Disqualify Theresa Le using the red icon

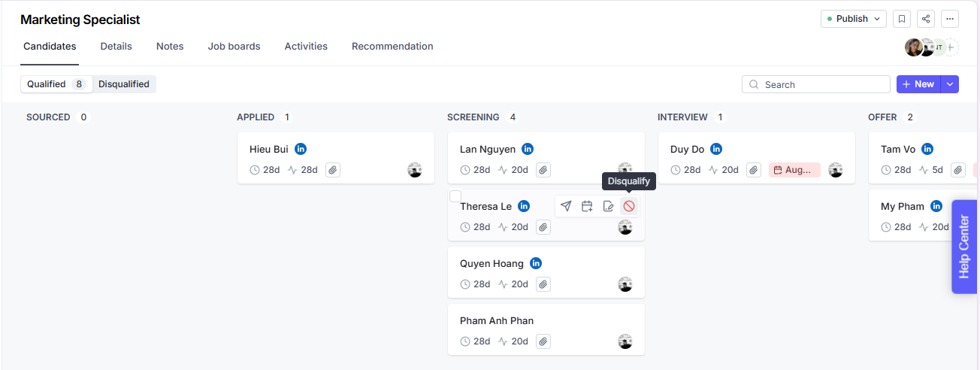point(629,206)
